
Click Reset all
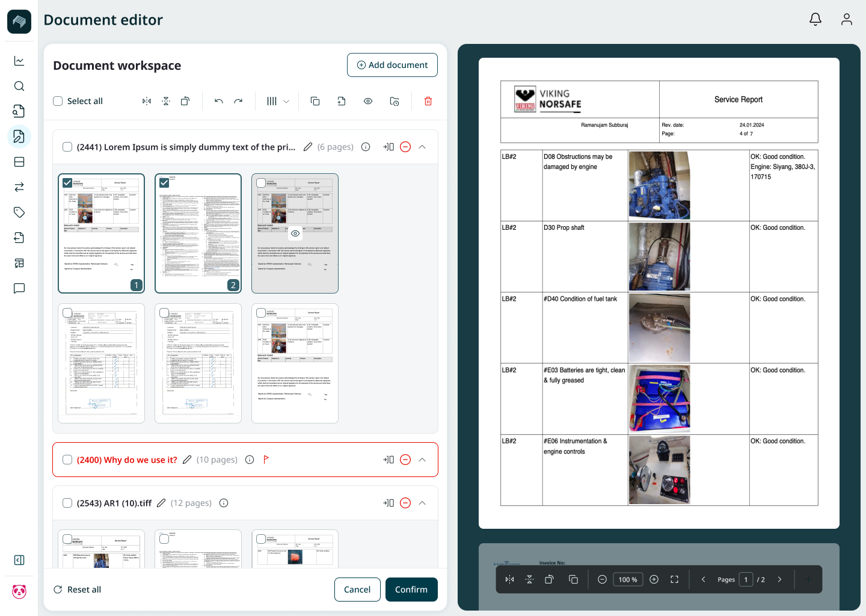tap(77, 590)
